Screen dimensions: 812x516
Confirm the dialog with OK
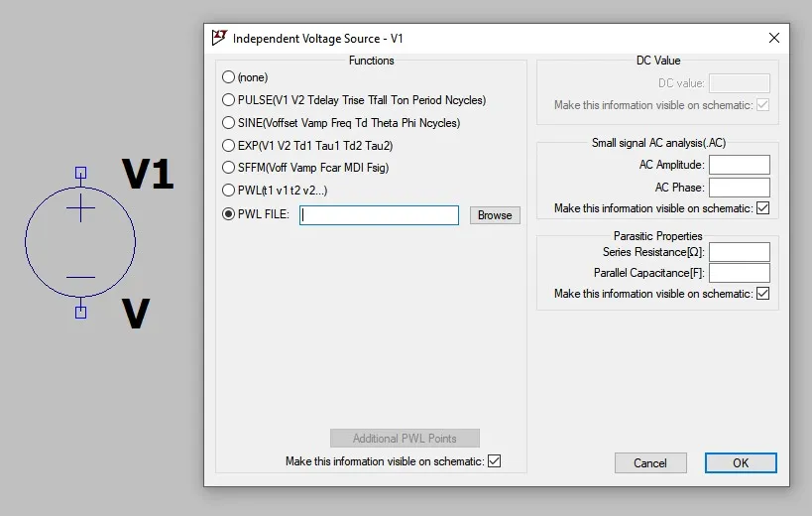pos(741,463)
